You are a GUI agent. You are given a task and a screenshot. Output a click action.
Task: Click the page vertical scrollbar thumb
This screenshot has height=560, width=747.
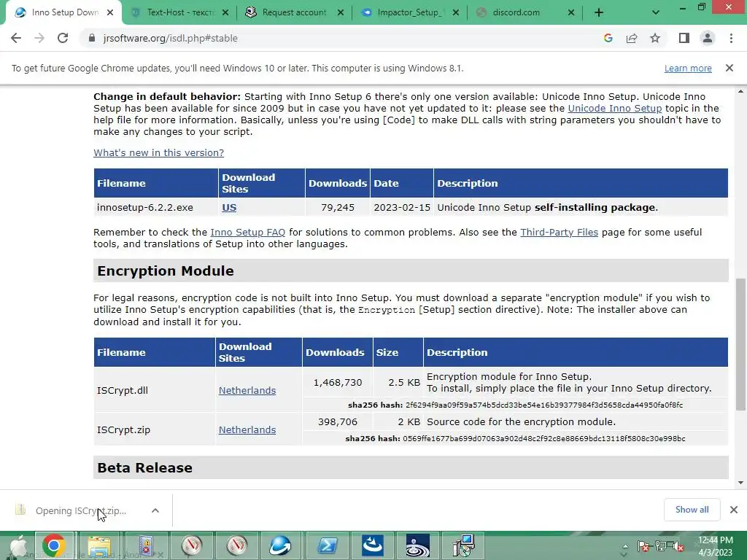pyautogui.click(x=740, y=344)
